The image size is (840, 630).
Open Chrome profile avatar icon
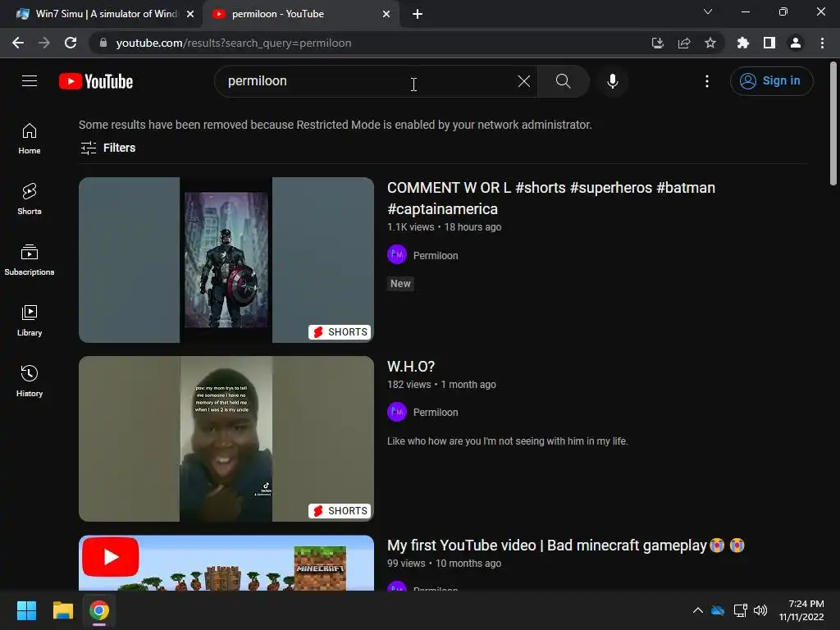point(796,43)
